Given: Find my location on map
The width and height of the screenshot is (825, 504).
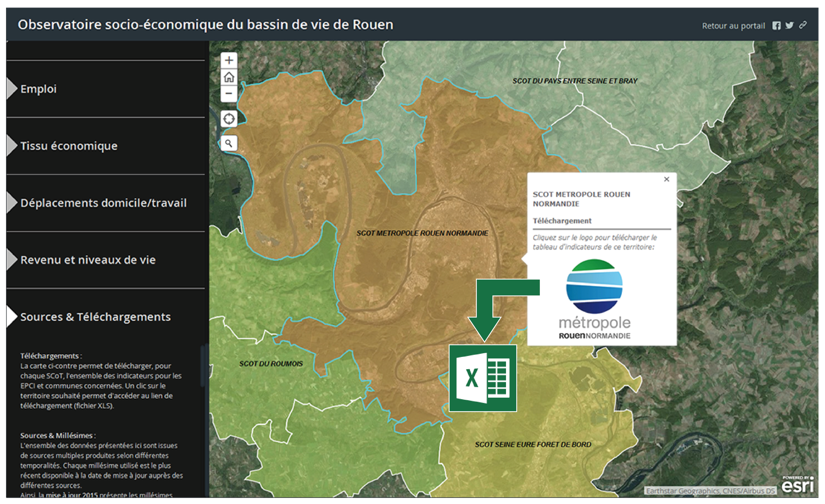Looking at the screenshot, I should click(x=229, y=119).
